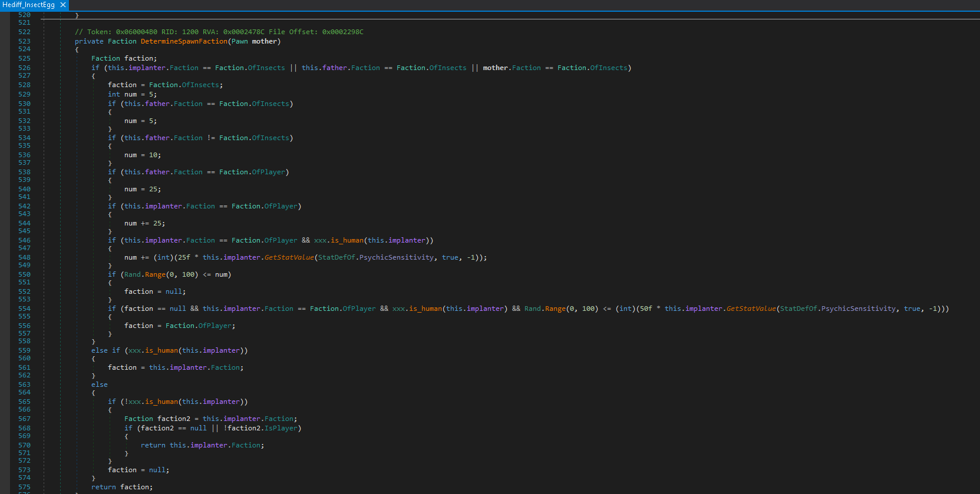Click GetStatValue on line 554
Viewport: 980px width, 494px height.
[751, 309]
